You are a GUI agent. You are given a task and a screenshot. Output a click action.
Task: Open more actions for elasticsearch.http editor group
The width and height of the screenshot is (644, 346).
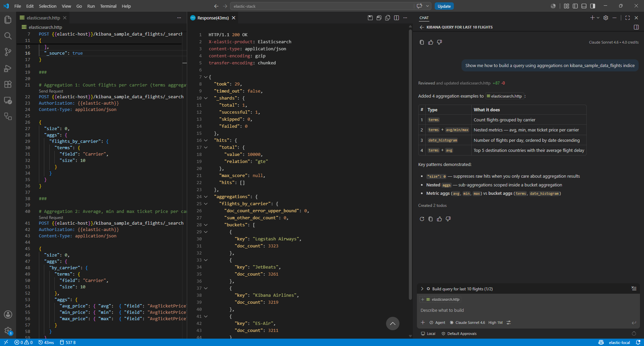(179, 18)
